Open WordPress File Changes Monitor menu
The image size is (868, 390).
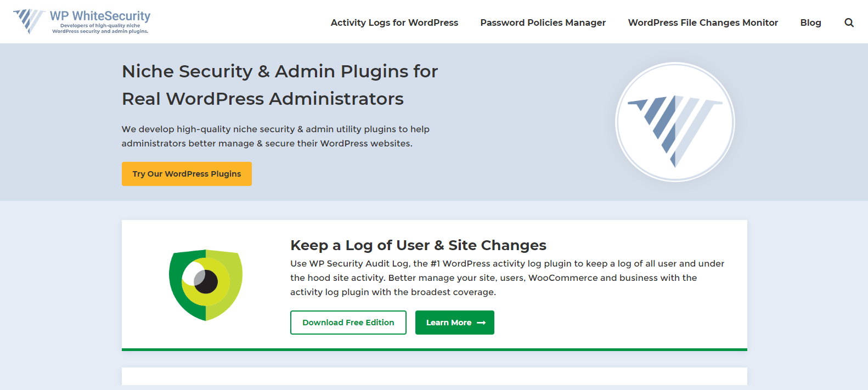coord(703,22)
